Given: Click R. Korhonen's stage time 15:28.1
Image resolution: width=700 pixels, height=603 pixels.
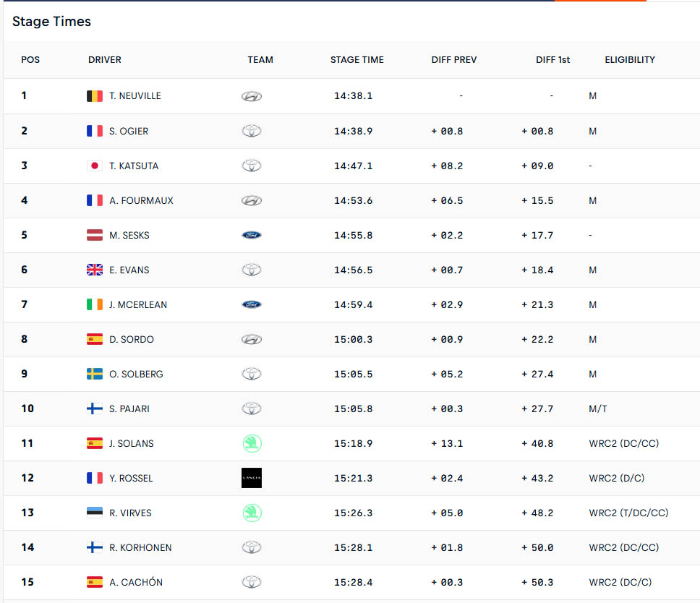Looking at the screenshot, I should (x=353, y=547).
